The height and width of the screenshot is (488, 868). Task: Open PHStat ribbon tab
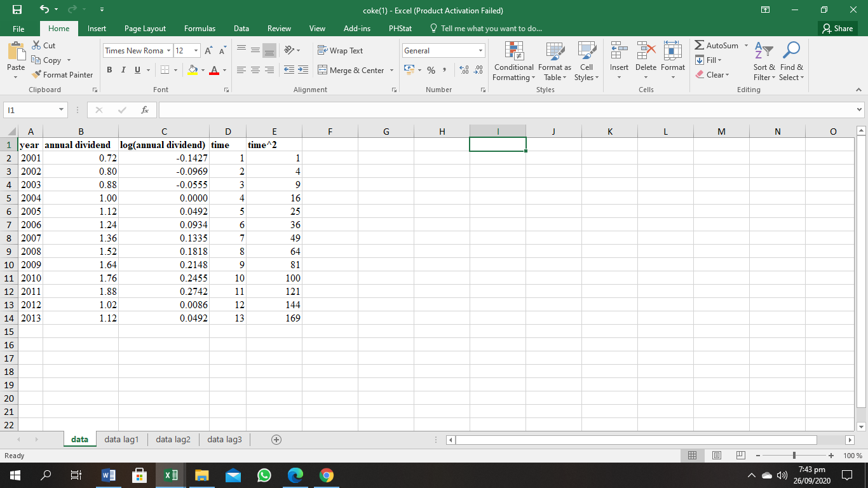coord(400,29)
